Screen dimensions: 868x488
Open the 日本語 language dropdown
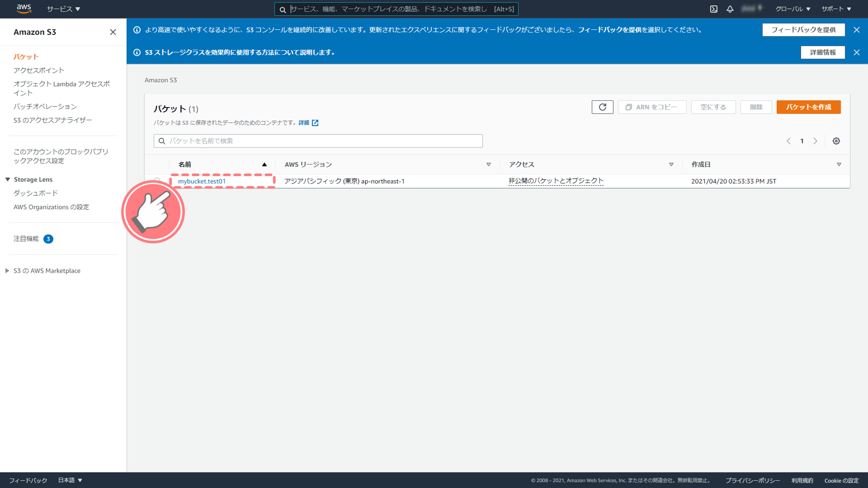(70, 480)
